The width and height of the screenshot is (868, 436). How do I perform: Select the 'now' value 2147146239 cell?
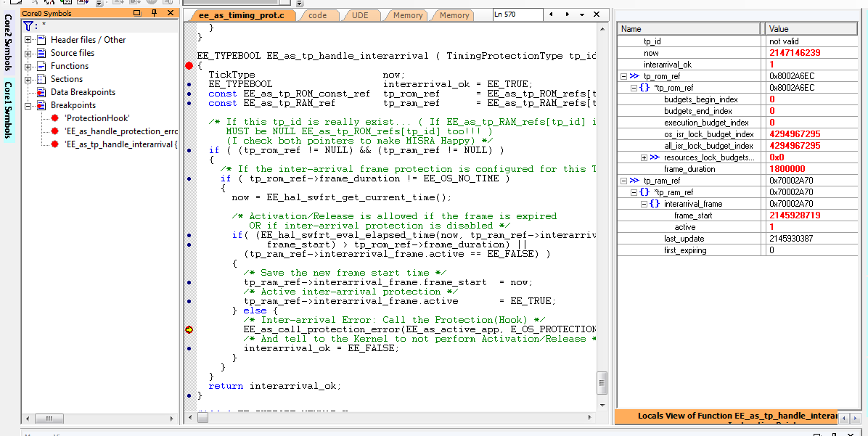[x=811, y=53]
